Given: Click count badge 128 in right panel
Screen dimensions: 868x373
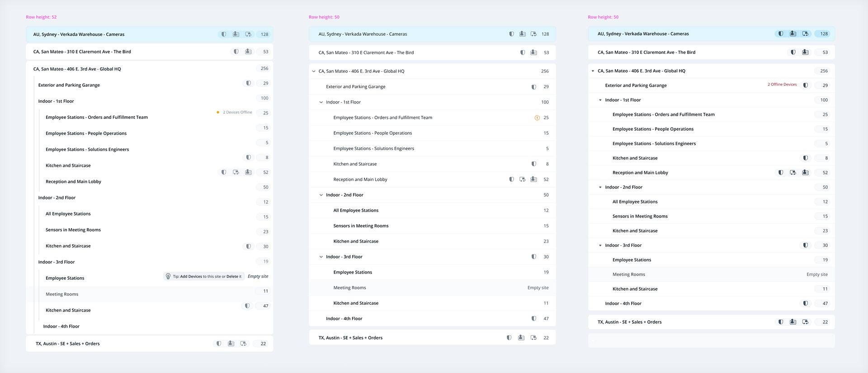Looking at the screenshot, I should [824, 34].
